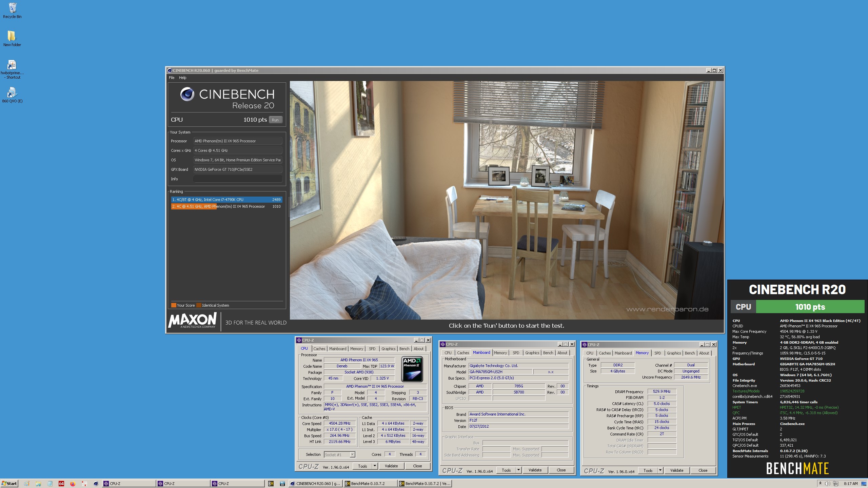Open Caches tab in the first CPU-Z window
This screenshot has width=868, height=488.
click(319, 349)
